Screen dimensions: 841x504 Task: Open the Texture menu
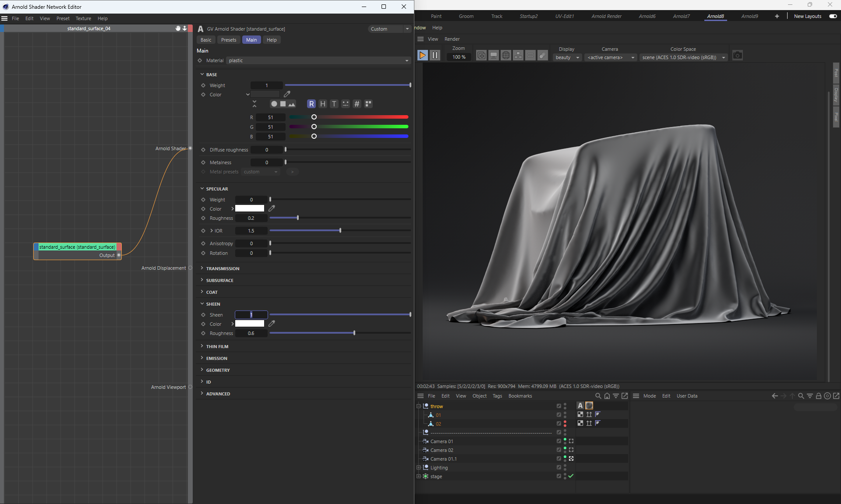click(83, 18)
